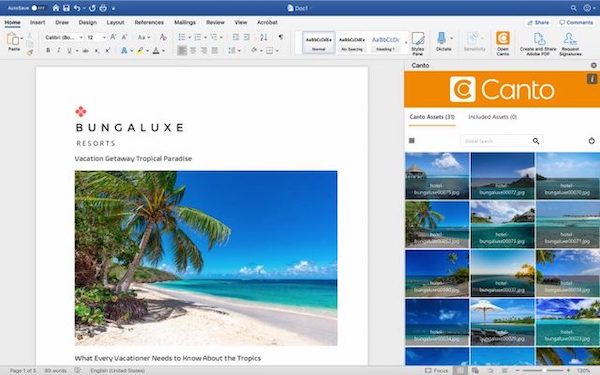The width and height of the screenshot is (600, 375).
Task: Apply yellow text highlight color
Action: (x=140, y=50)
